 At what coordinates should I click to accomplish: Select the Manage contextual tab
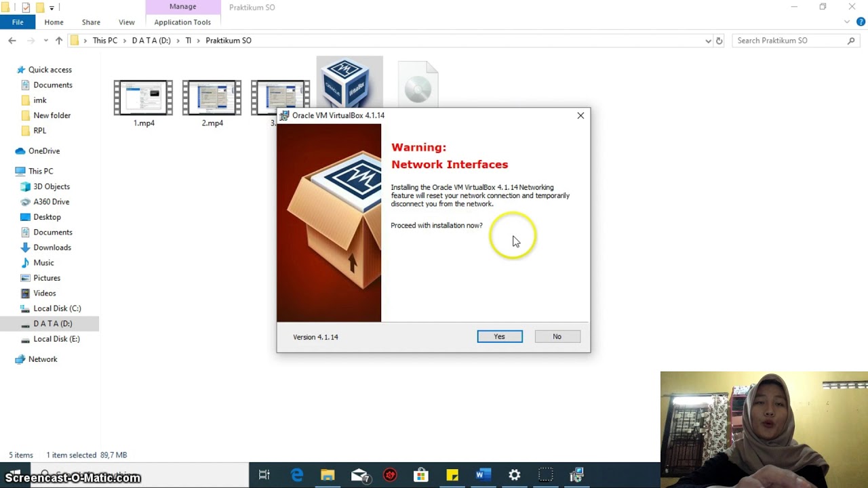(x=182, y=7)
